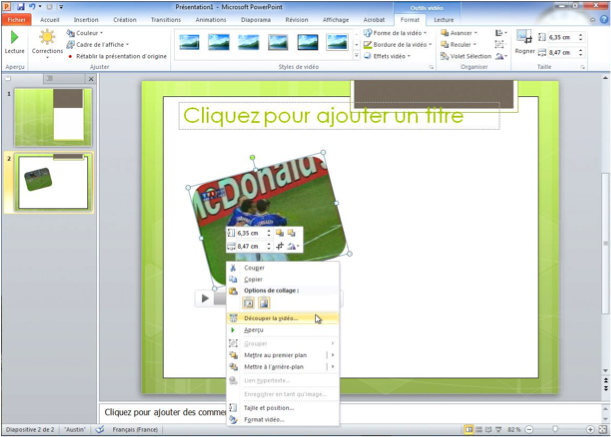
Task: Click the green rotation handle above video
Action: pyautogui.click(x=253, y=157)
